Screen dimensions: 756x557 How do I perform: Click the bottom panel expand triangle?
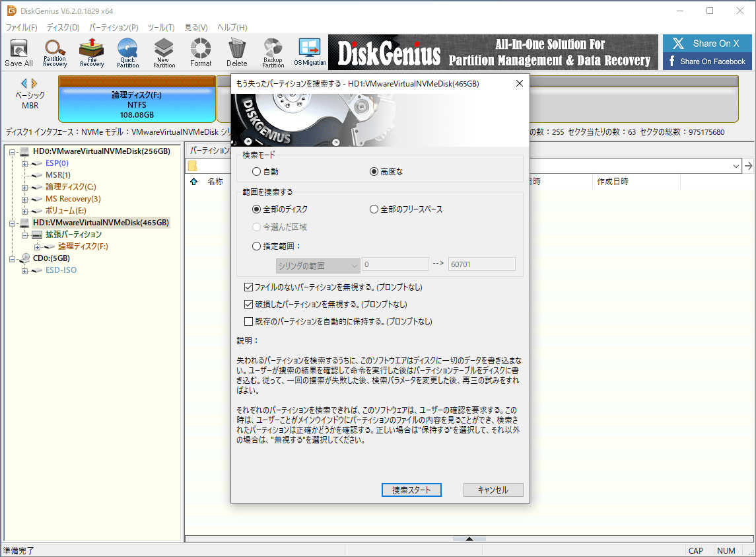(x=469, y=538)
